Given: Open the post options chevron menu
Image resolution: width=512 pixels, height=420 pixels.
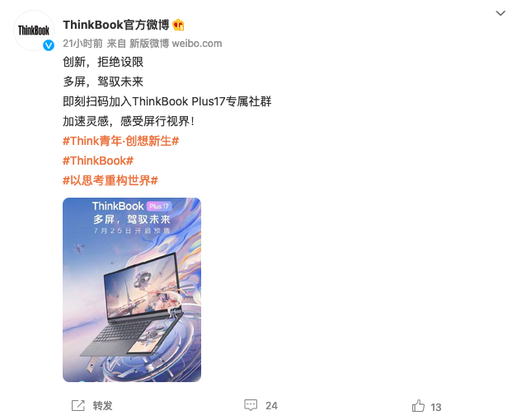Looking at the screenshot, I should (500, 13).
